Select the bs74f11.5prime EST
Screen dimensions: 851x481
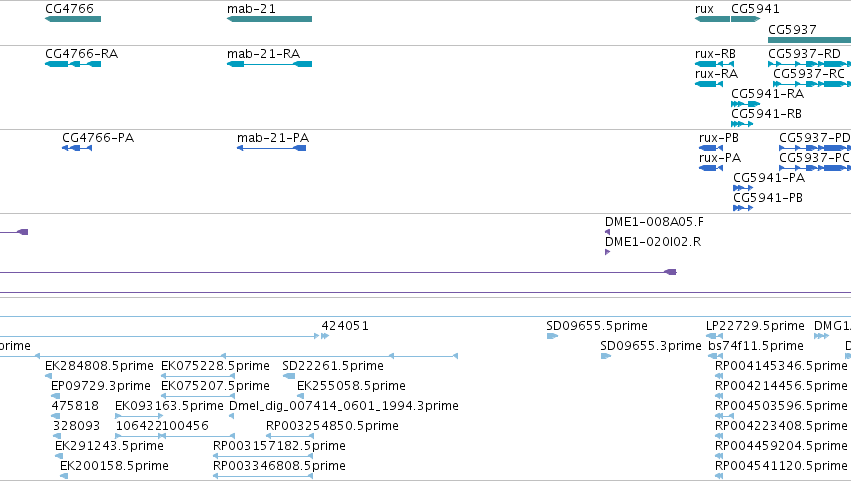(715, 356)
